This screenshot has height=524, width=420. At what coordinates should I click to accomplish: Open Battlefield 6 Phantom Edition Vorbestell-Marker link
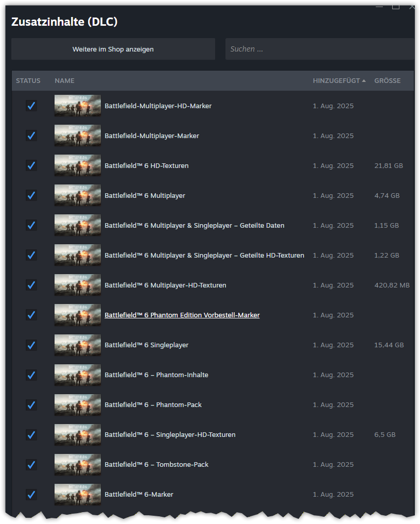[x=182, y=315]
